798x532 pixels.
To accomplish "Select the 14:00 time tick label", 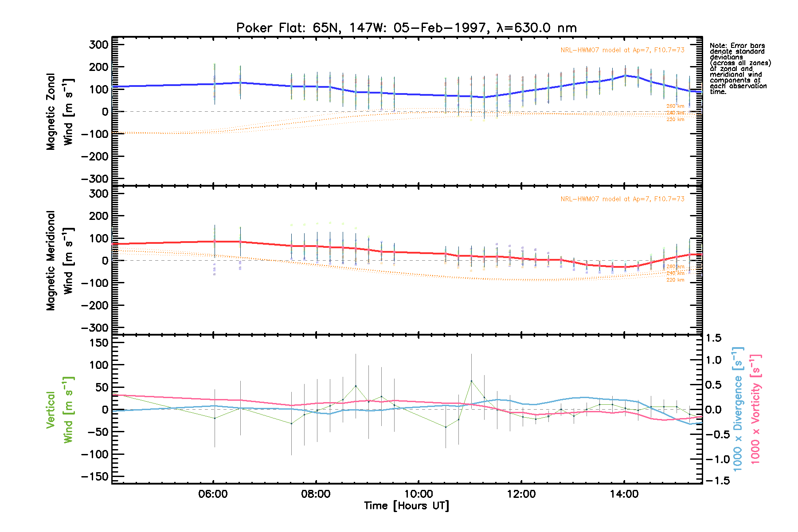I will (x=624, y=494).
